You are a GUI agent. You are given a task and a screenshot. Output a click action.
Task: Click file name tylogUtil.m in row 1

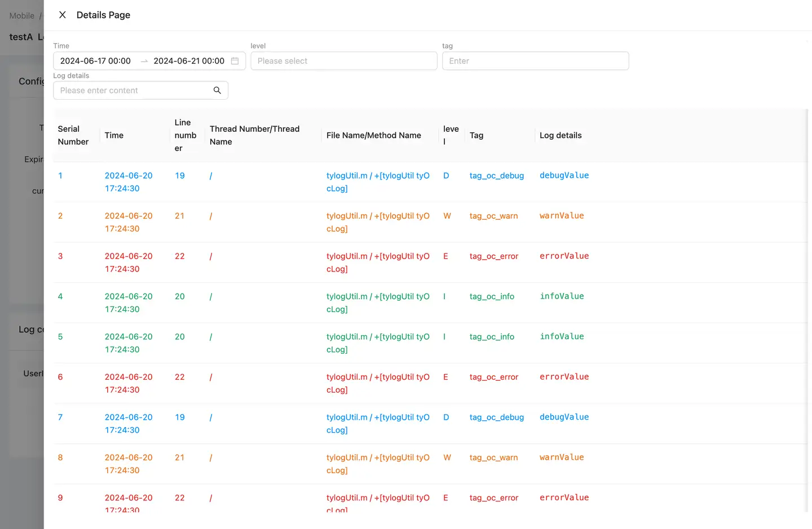pyautogui.click(x=347, y=176)
